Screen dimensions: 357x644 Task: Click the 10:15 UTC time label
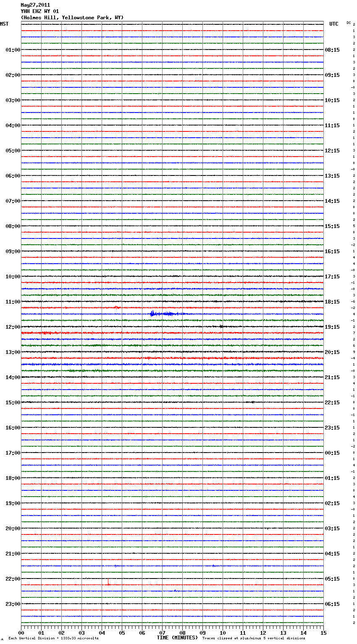(332, 100)
